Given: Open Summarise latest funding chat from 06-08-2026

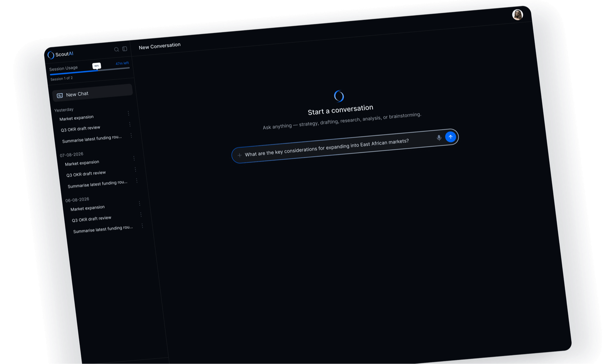Looking at the screenshot, I should point(103,229).
